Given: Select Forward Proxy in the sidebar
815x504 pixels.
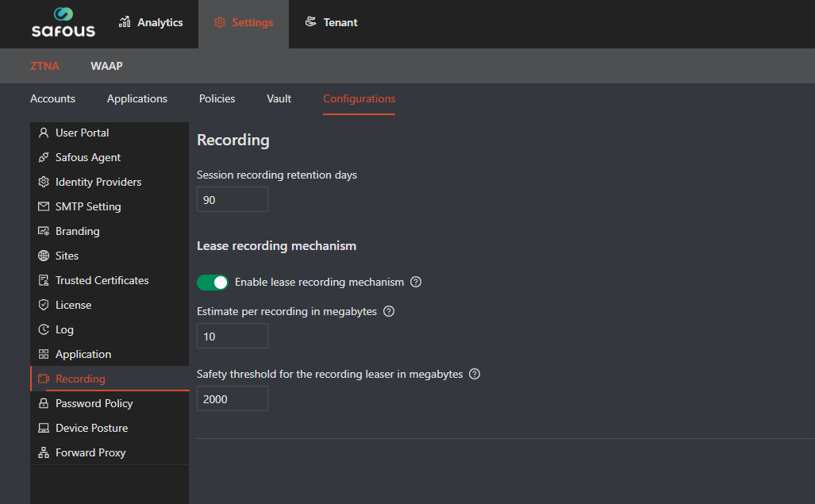Looking at the screenshot, I should [90, 453].
